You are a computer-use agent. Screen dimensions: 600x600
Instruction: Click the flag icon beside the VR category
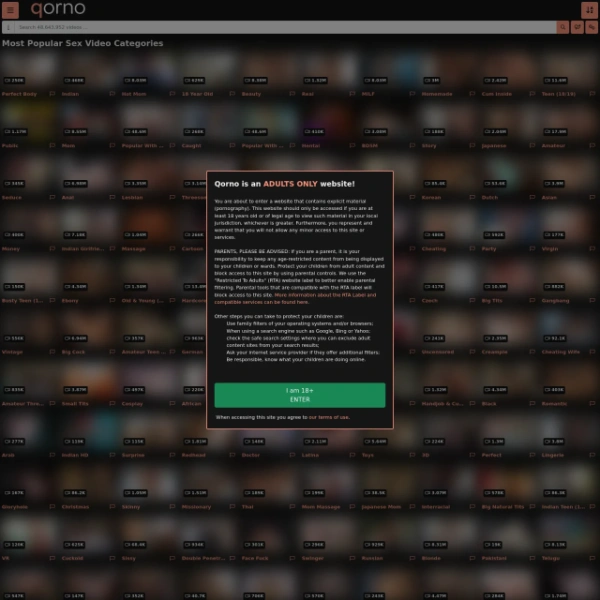pos(52,558)
